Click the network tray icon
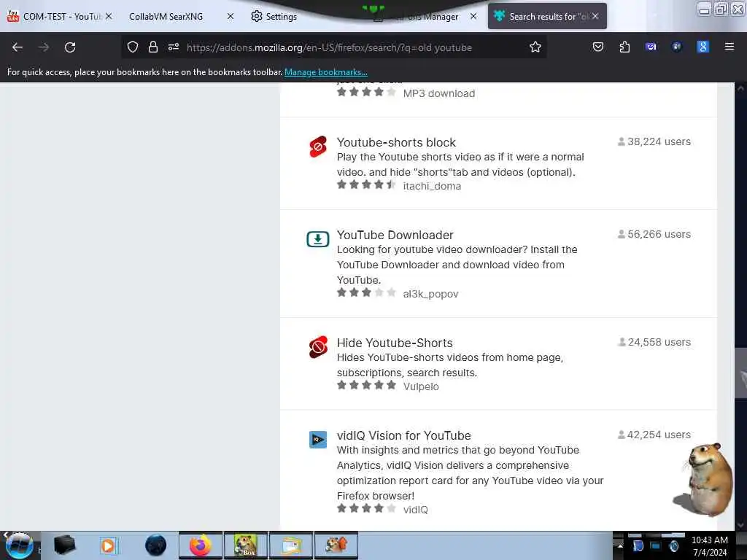The width and height of the screenshot is (747, 560). point(656,545)
